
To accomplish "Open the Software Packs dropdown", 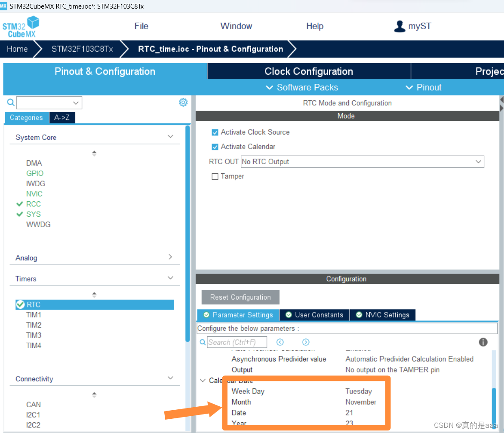I will pos(302,87).
